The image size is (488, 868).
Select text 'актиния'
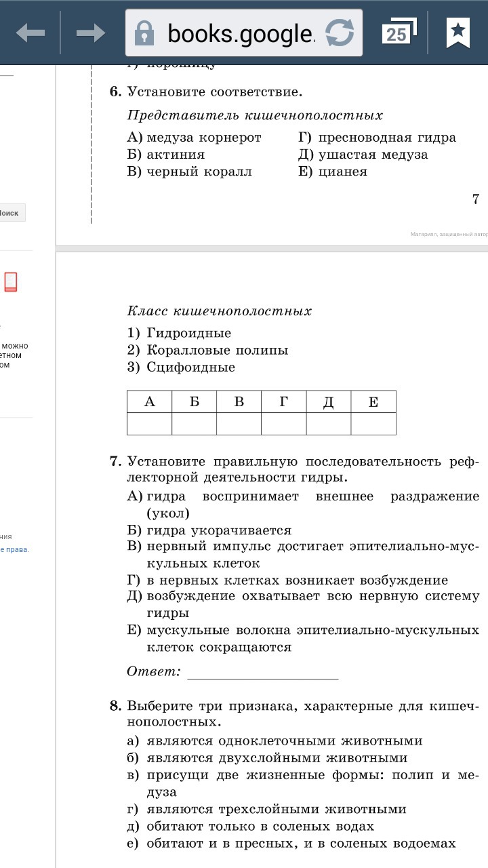[176, 155]
